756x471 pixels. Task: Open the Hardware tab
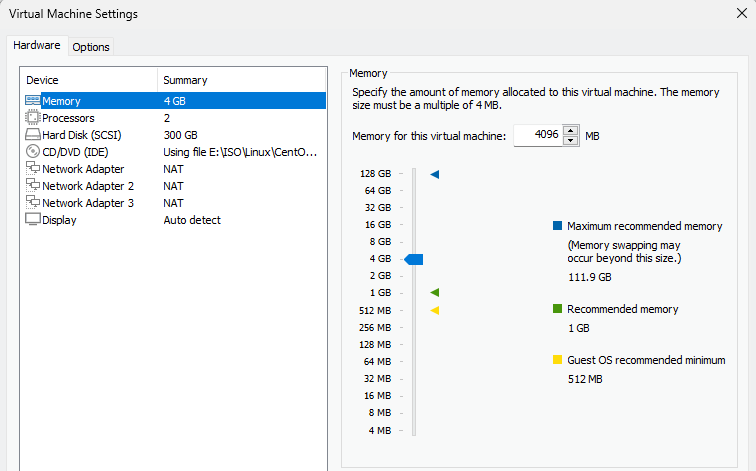coord(37,46)
